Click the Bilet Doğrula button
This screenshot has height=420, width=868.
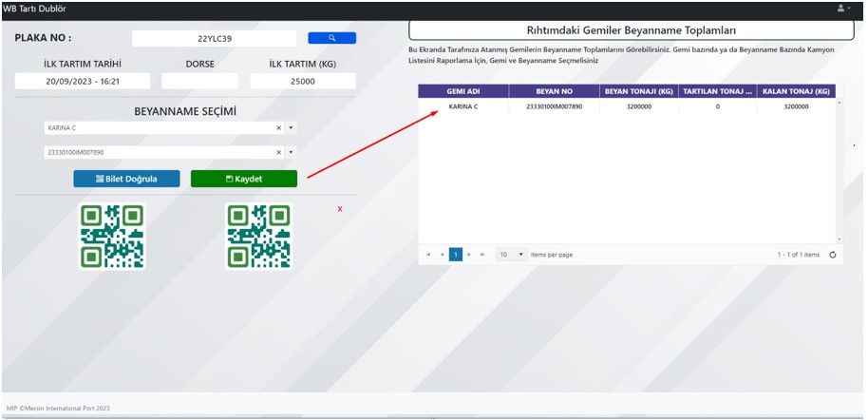(x=126, y=179)
